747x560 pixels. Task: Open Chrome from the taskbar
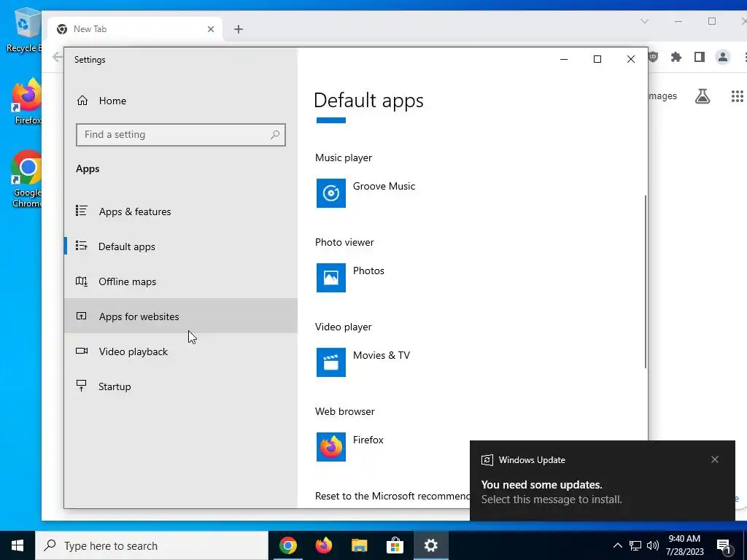[x=287, y=545]
